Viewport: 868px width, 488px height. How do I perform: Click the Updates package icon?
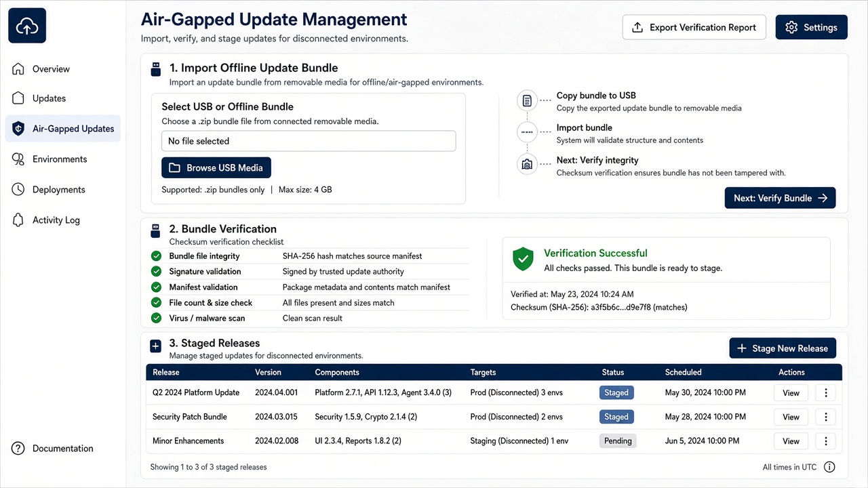[18, 98]
